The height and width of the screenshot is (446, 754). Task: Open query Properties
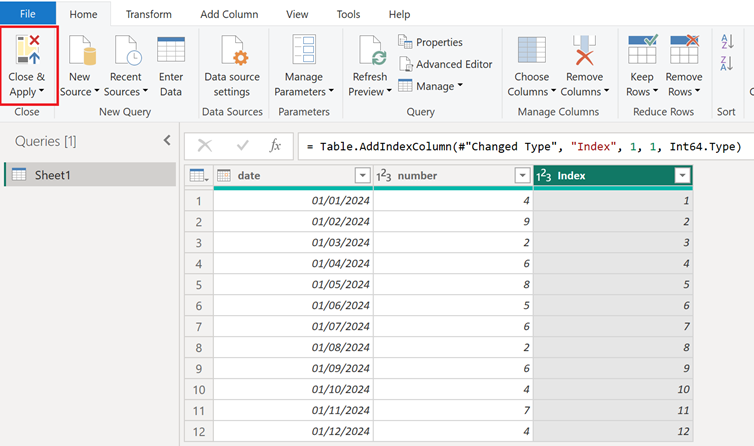click(x=430, y=42)
